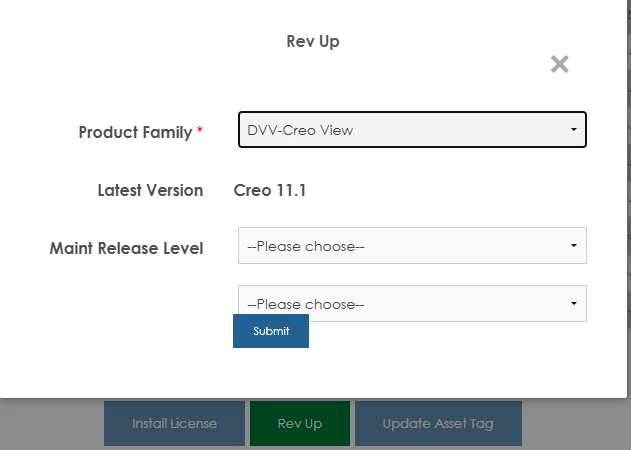Click the Latest Version label
This screenshot has height=450, width=631.
(150, 190)
